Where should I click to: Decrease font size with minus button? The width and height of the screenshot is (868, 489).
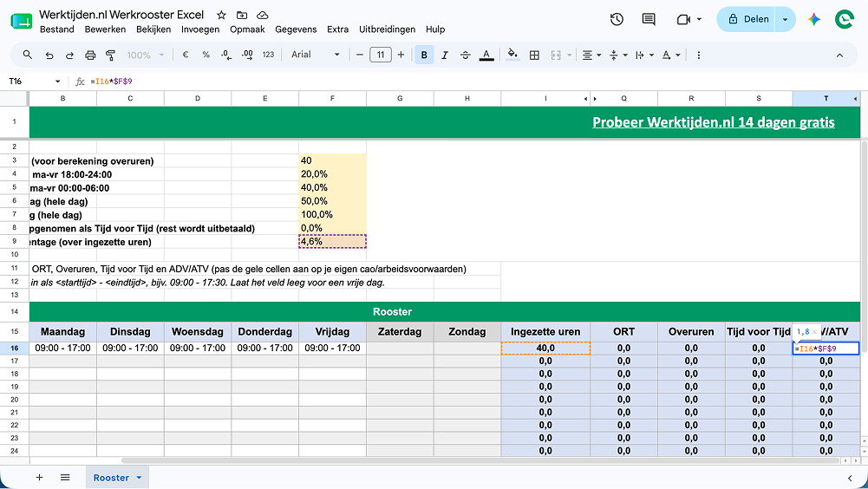(360, 55)
